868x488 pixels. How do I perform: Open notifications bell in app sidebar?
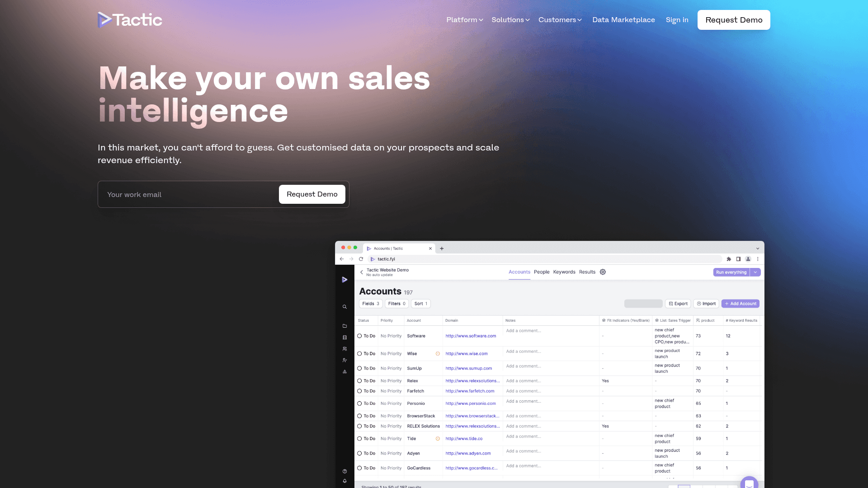(344, 481)
